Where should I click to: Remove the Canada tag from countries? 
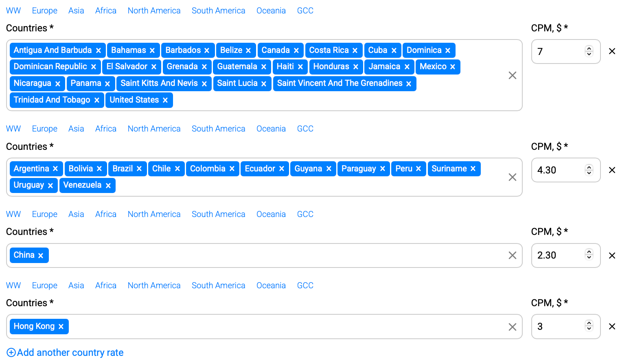(296, 50)
